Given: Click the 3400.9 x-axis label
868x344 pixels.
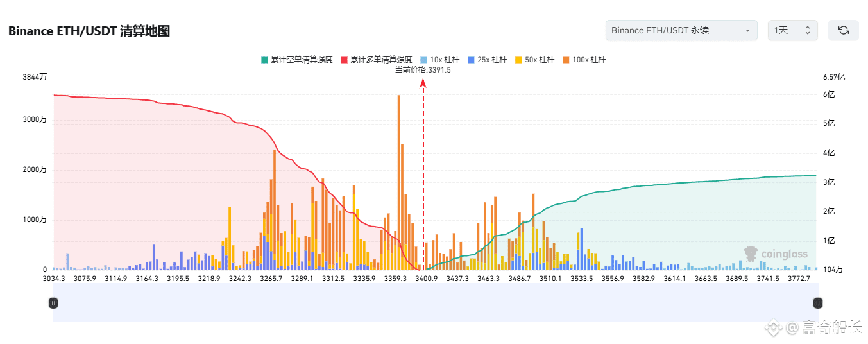Looking at the screenshot, I should tap(427, 279).
